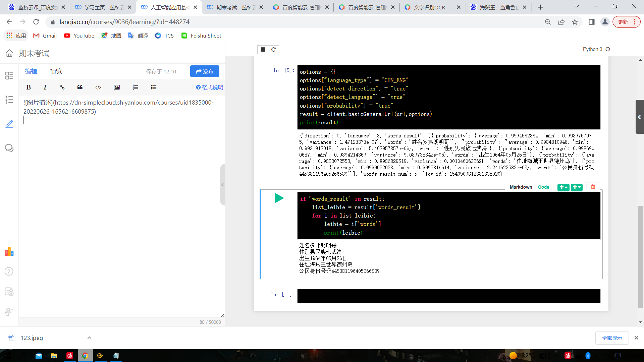Open the 文字识别OCR browser tab
644x362 pixels.
click(429, 7)
